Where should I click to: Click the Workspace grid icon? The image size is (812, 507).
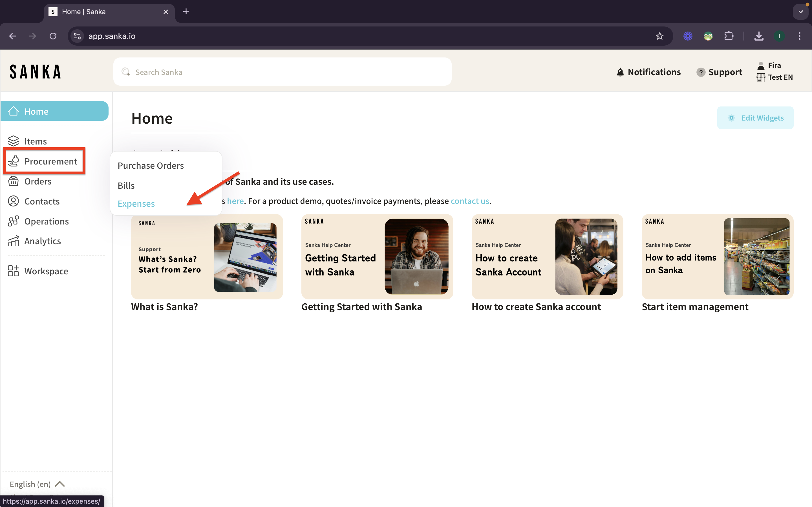[14, 271]
